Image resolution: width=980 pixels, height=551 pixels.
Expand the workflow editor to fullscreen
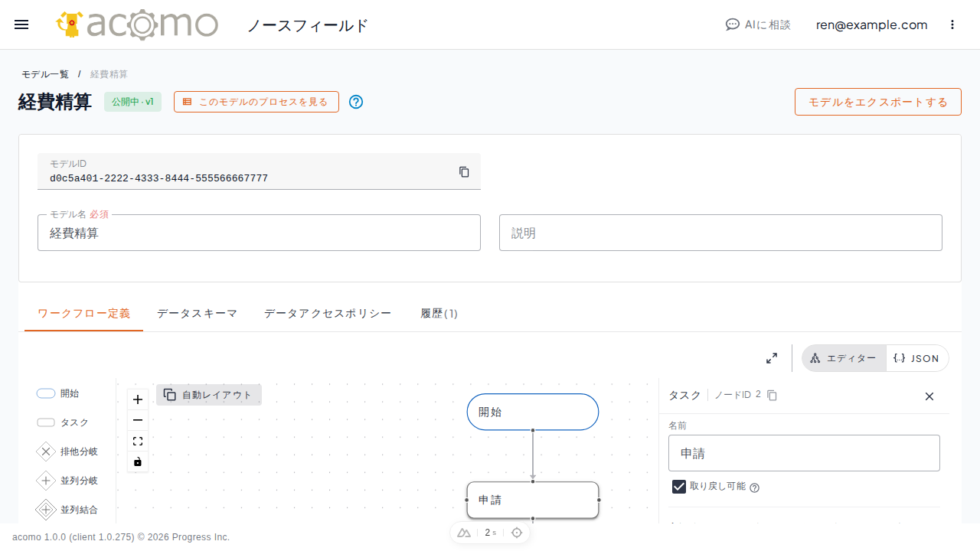point(772,358)
